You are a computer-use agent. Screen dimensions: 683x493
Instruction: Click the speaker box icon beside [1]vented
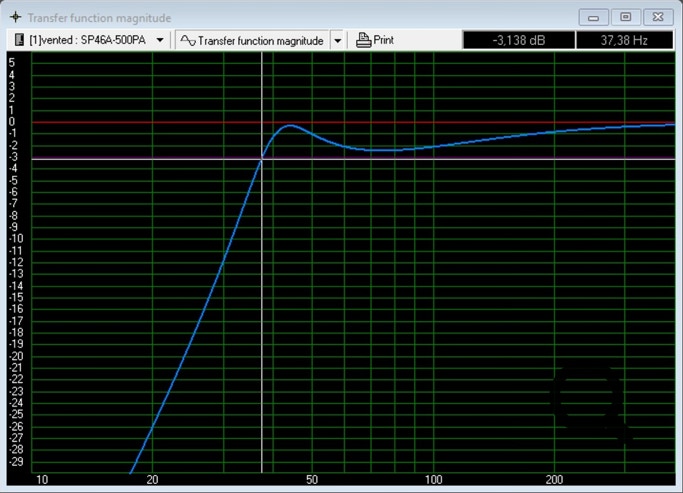[18, 41]
